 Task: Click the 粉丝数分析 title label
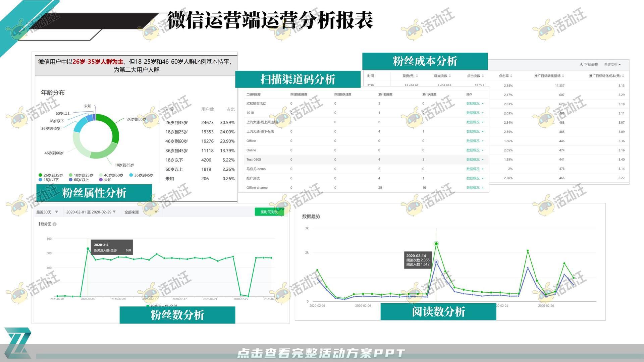point(177,315)
